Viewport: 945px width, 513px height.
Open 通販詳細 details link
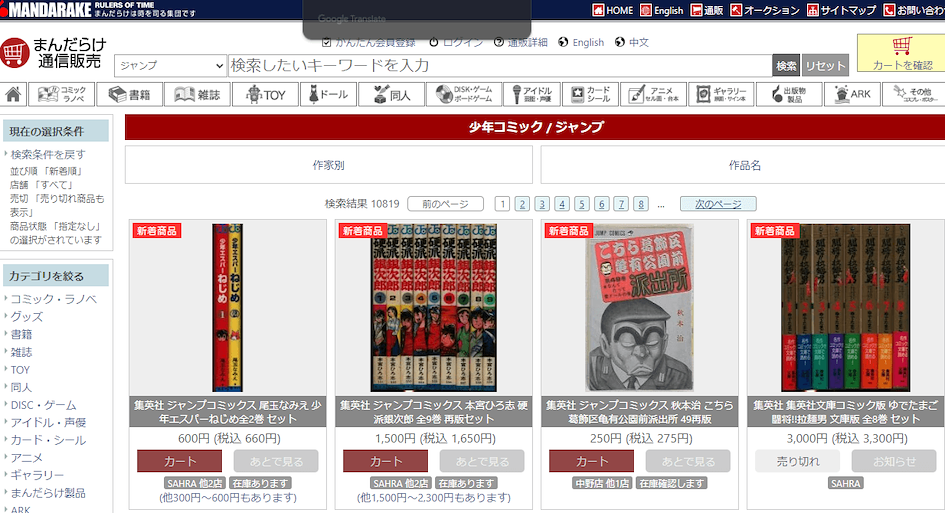point(521,42)
